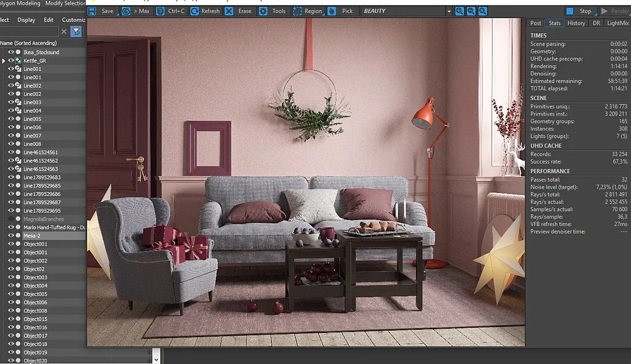Save the rendered image in frame buffer
The width and height of the screenshot is (631, 364).
point(103,11)
